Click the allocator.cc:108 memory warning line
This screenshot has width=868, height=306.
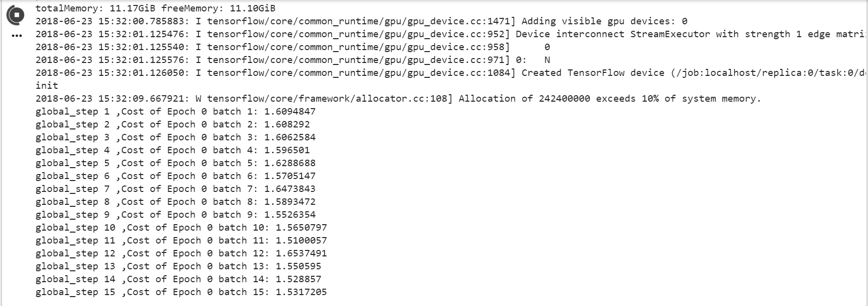pyautogui.click(x=398, y=99)
